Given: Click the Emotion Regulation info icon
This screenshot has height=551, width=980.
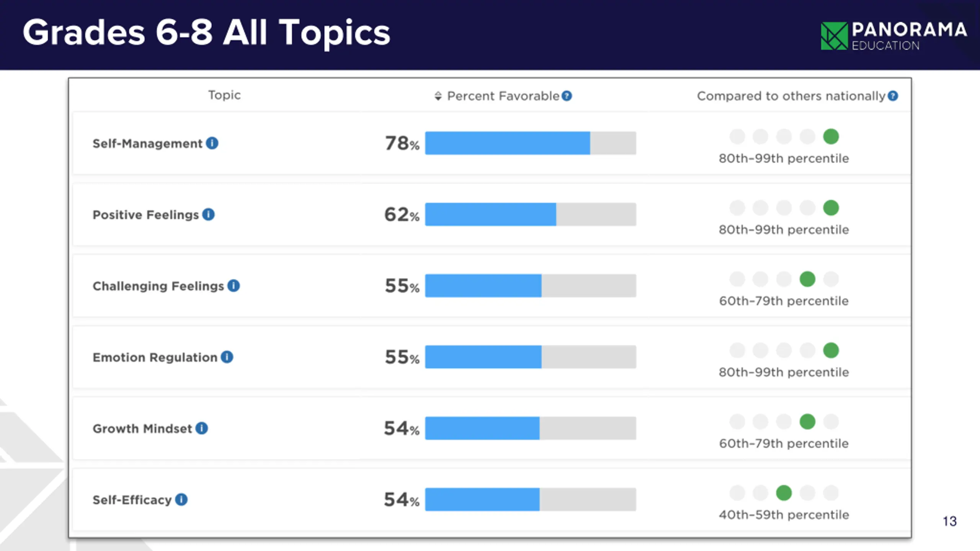Looking at the screenshot, I should [x=227, y=357].
